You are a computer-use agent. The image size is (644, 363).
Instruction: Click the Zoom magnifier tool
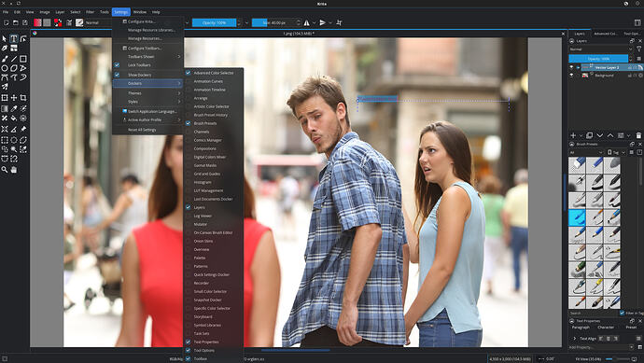pyautogui.click(x=5, y=170)
